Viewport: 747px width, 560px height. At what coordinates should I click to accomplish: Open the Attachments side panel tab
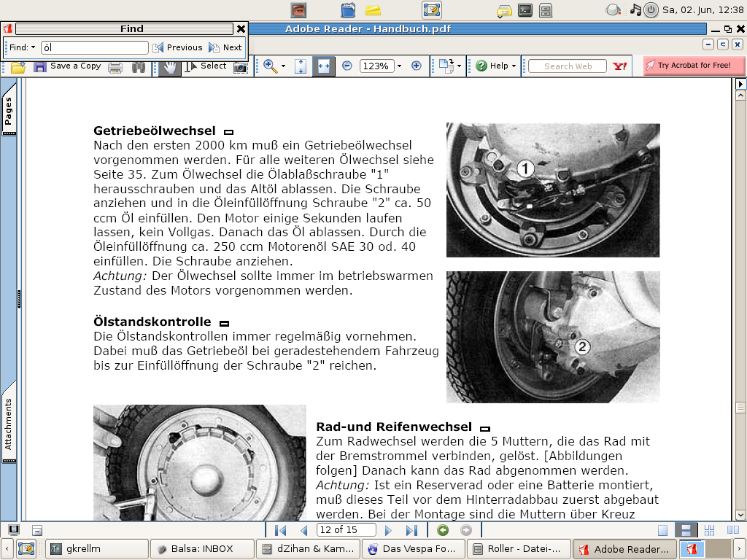click(x=9, y=423)
